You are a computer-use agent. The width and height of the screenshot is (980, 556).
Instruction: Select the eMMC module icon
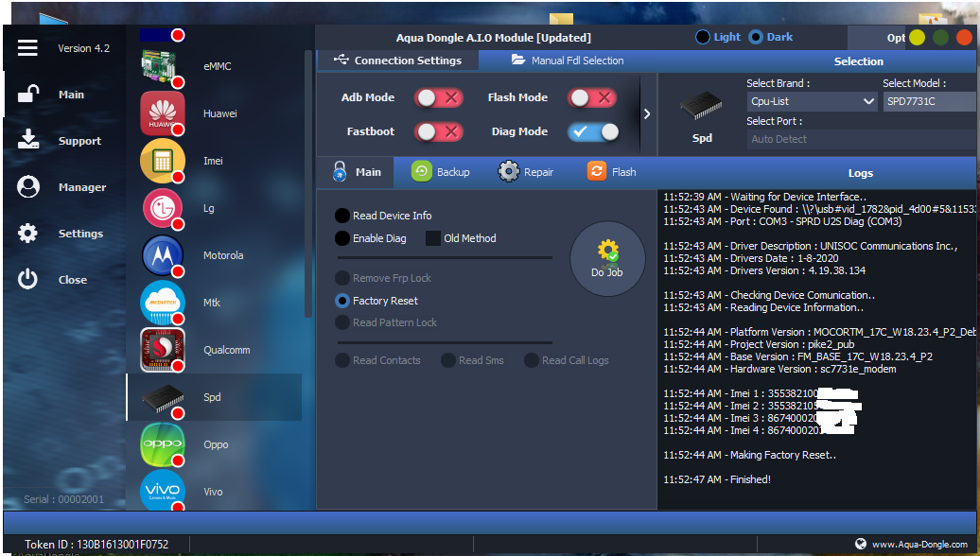163,66
